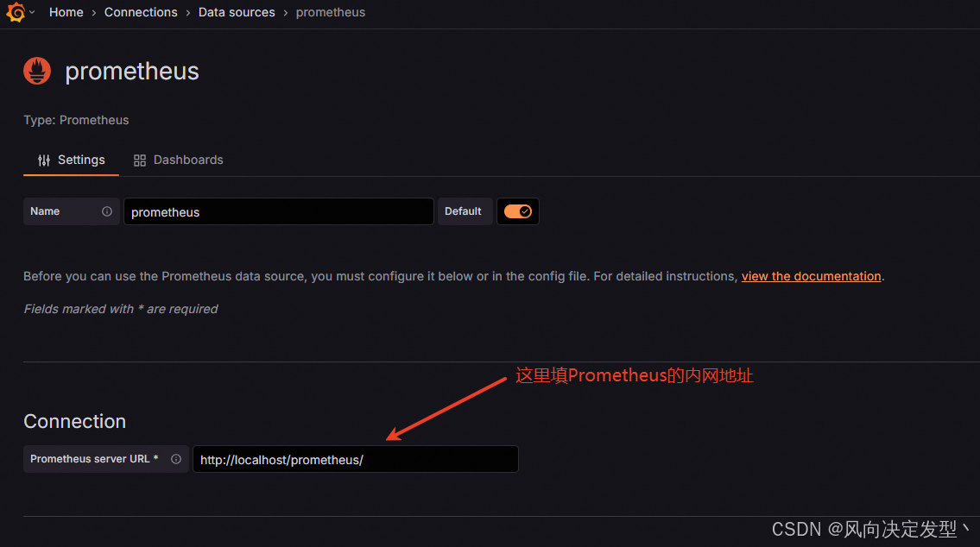
Task: Click the Type: Prometheus text
Action: [x=76, y=120]
